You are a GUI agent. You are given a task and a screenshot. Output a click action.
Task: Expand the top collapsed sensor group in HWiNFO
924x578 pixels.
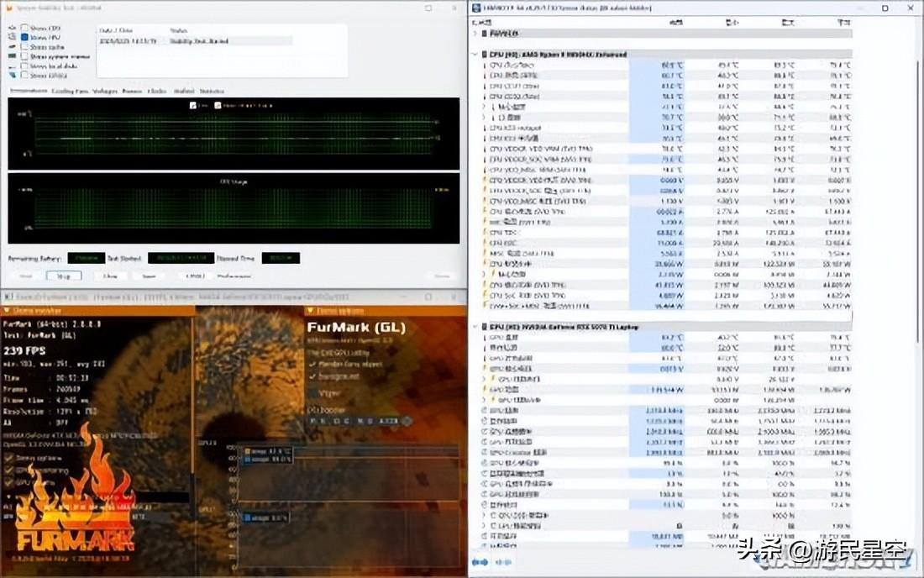click(x=476, y=34)
